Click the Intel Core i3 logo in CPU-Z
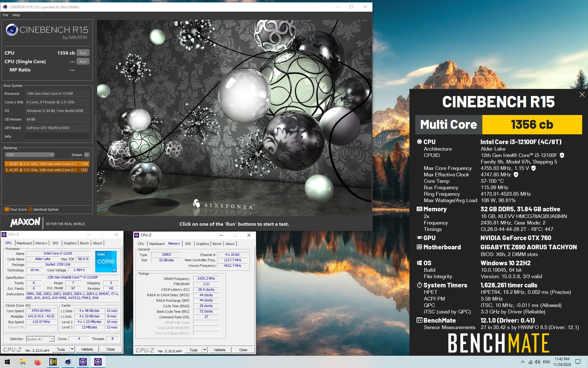The image size is (588, 368). 106,262
